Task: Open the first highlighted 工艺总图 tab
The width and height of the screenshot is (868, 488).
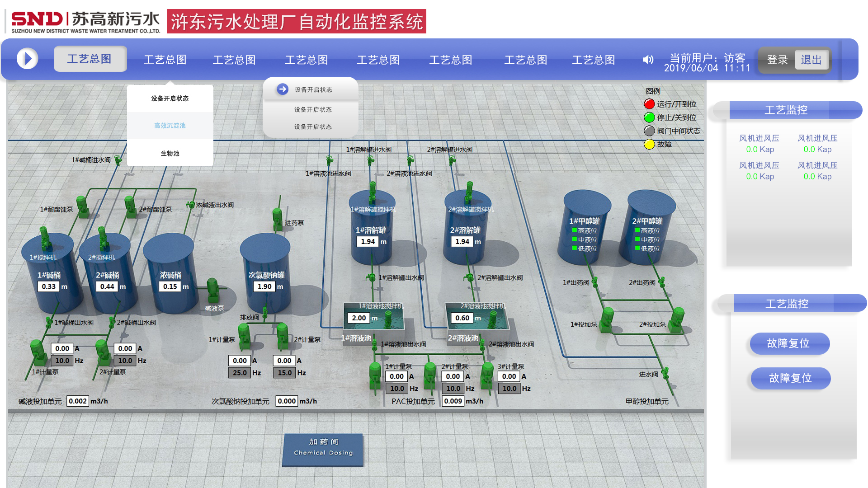Action: pos(90,59)
